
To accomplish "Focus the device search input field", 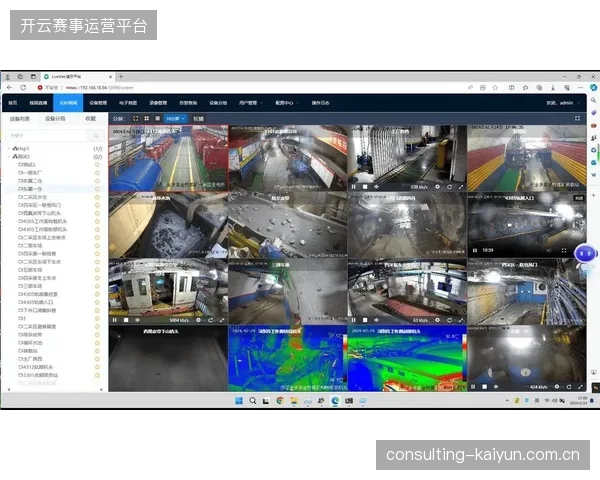I will pos(49,136).
